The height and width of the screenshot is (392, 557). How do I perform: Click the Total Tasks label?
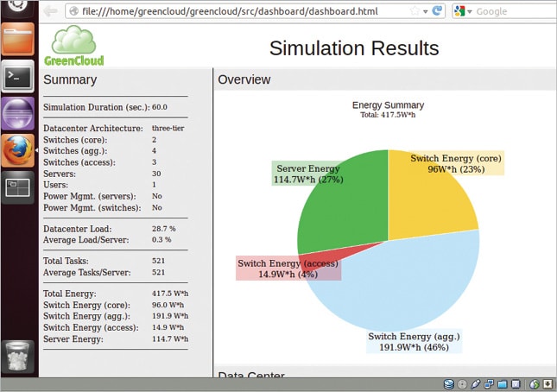click(66, 261)
